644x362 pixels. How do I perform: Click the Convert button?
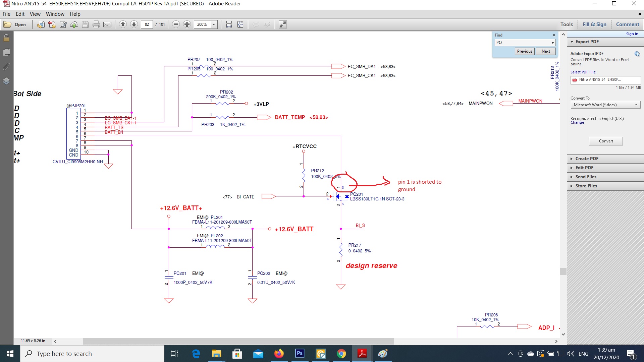point(606,141)
